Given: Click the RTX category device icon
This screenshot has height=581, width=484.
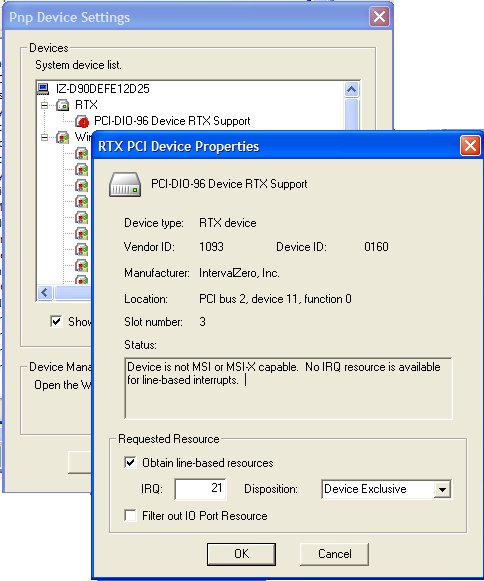Looking at the screenshot, I should 63,105.
